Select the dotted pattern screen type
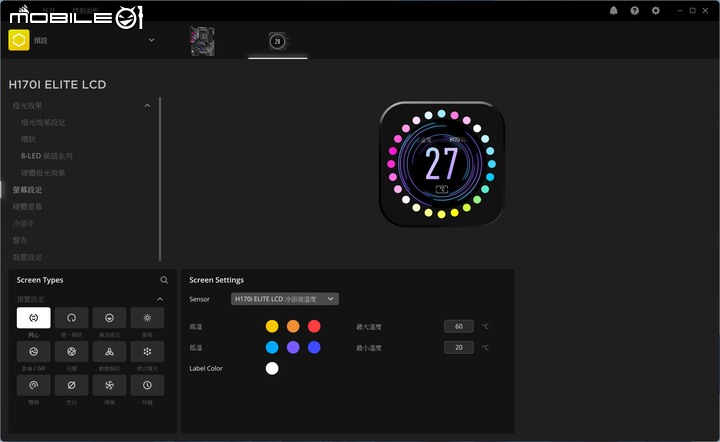Viewport: 720px width, 442px height. point(147,352)
